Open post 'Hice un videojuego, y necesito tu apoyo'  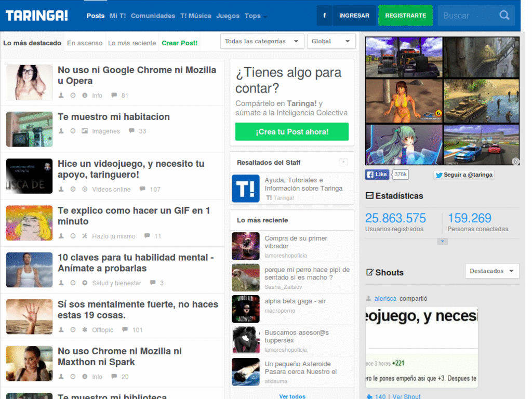[x=131, y=169]
